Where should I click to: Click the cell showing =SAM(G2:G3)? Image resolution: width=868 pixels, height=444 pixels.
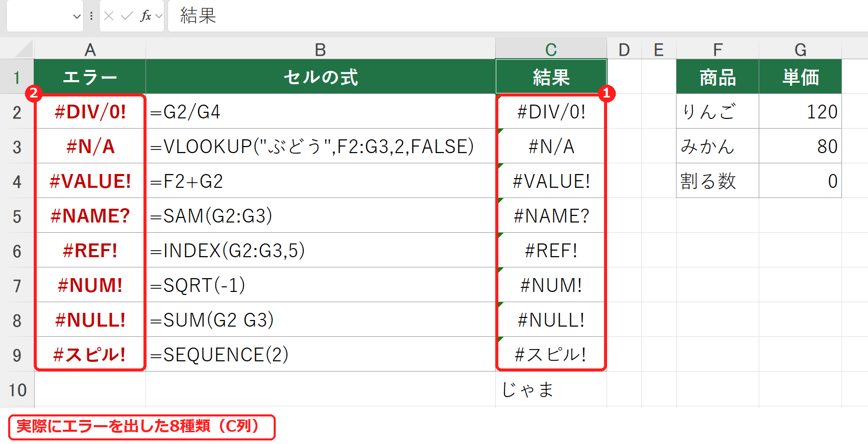[321, 216]
